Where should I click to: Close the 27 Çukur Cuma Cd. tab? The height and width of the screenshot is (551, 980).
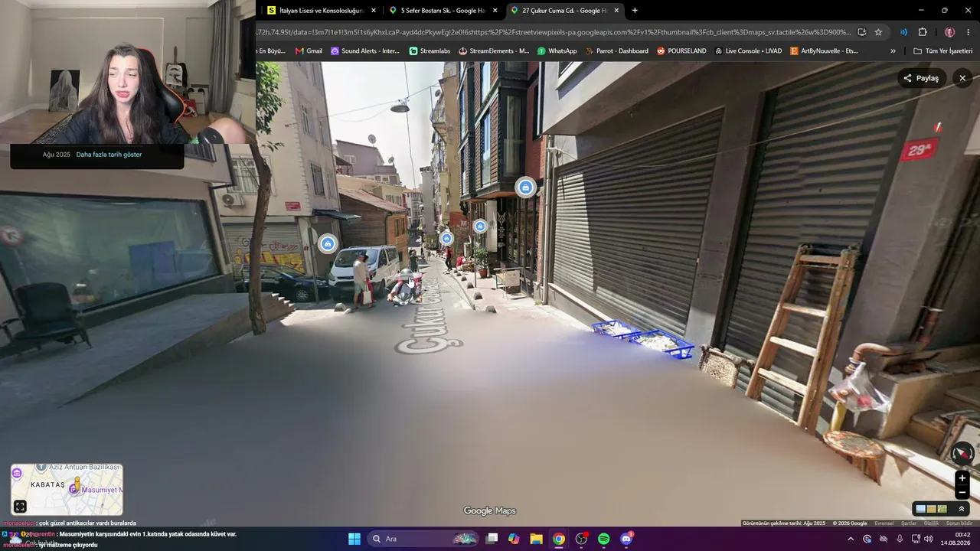[x=616, y=11]
